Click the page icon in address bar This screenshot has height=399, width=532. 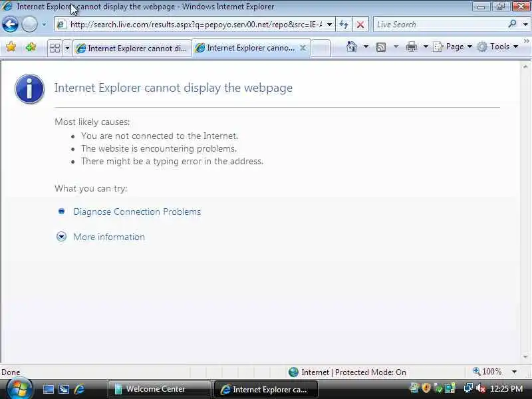coord(61,25)
